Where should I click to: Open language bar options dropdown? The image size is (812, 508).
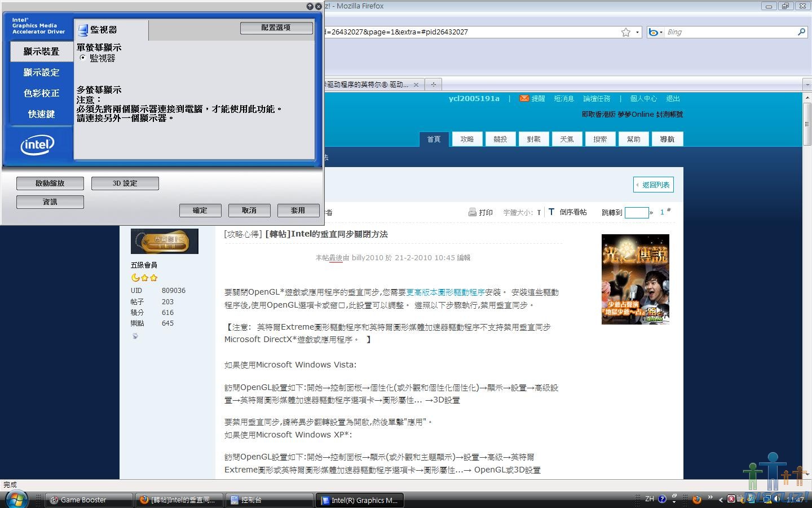point(674,501)
